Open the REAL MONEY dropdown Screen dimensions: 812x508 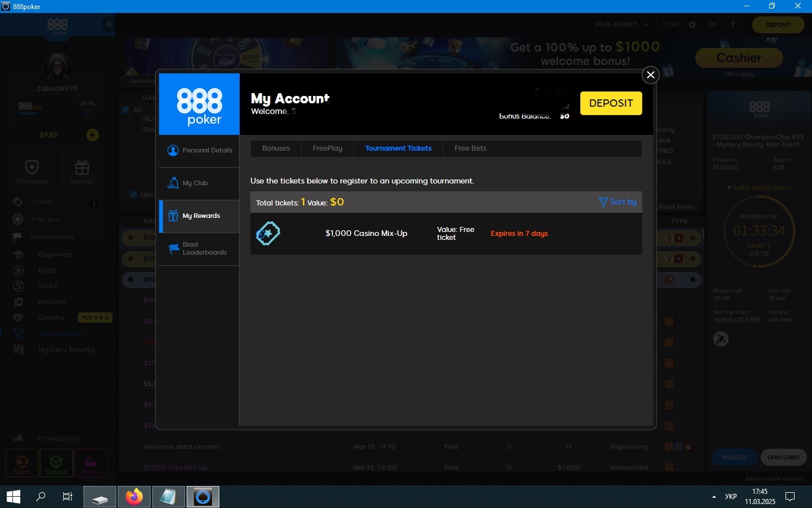click(x=621, y=24)
